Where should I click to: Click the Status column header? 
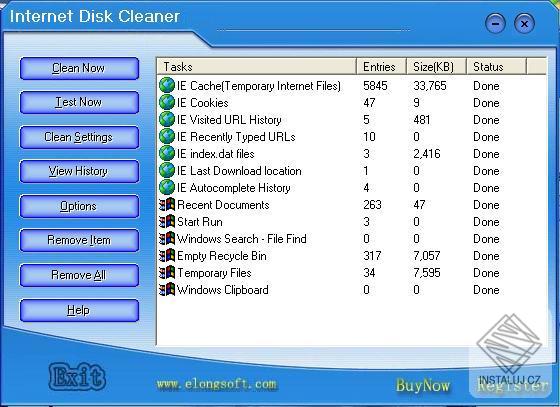pos(496,67)
